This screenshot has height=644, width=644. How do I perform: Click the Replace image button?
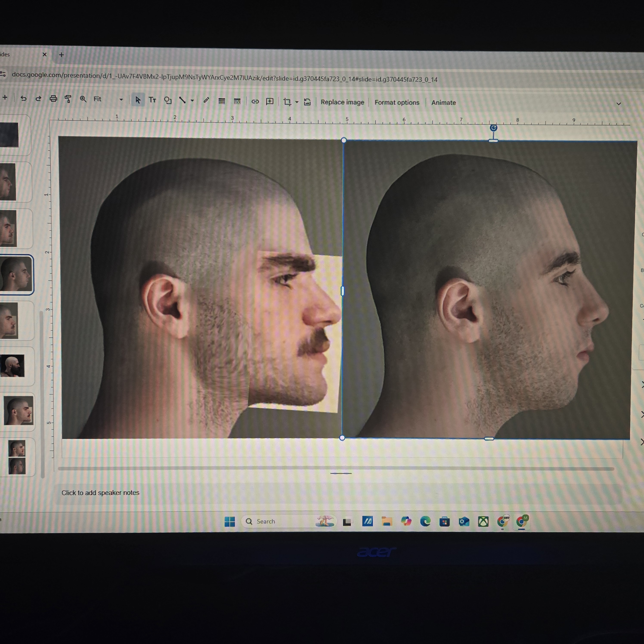pos(342,102)
